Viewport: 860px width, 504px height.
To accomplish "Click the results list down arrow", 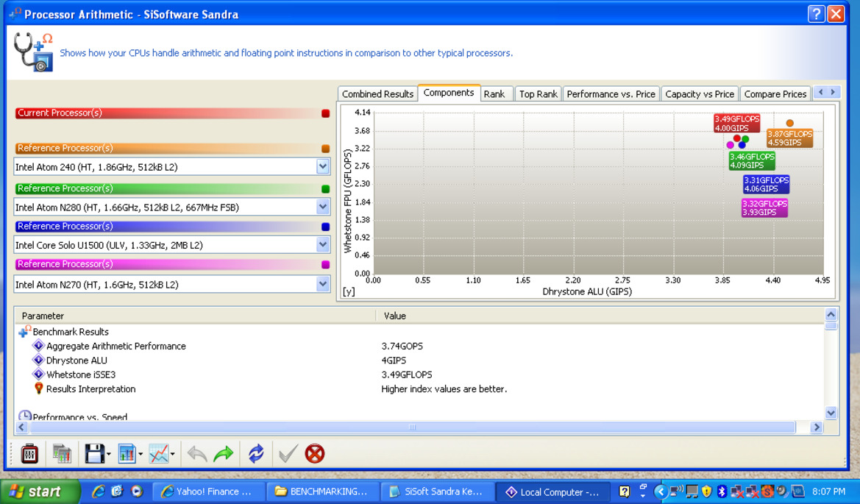I will pyautogui.click(x=831, y=414).
